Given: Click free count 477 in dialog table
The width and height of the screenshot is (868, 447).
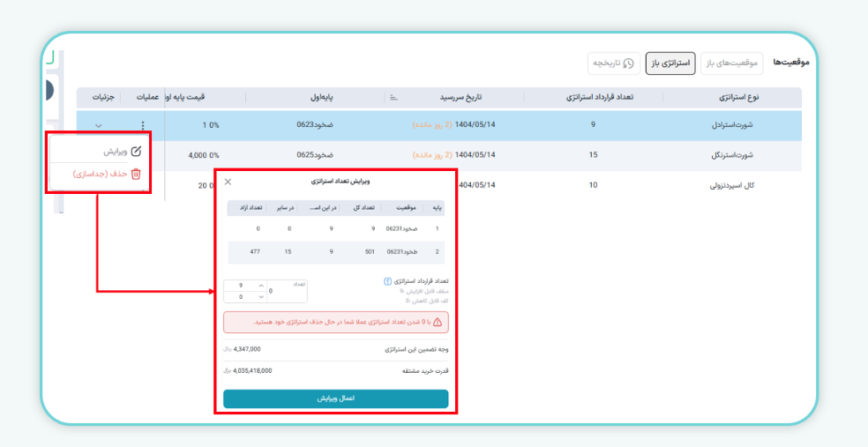Looking at the screenshot, I should point(255,252).
